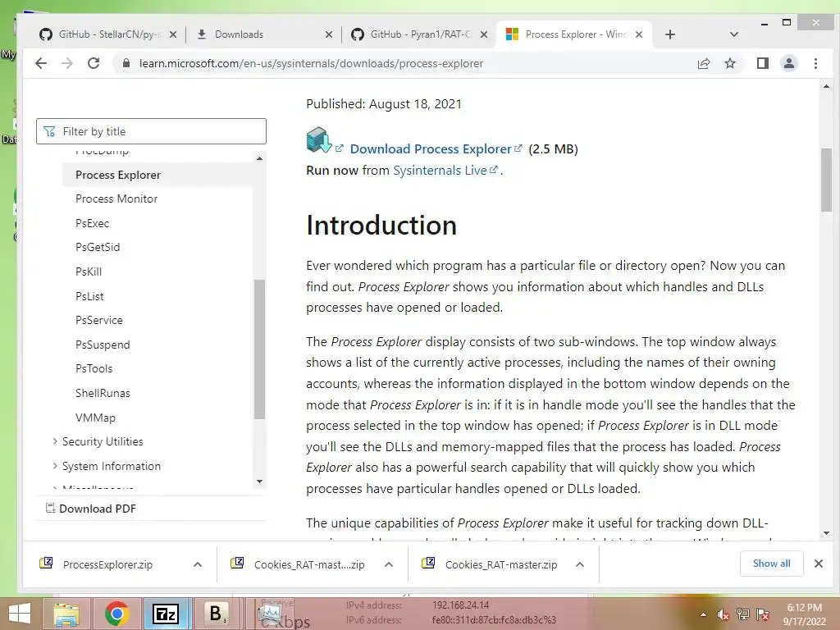Image resolution: width=840 pixels, height=630 pixels.
Task: Click the padlock site info icon
Action: (126, 63)
